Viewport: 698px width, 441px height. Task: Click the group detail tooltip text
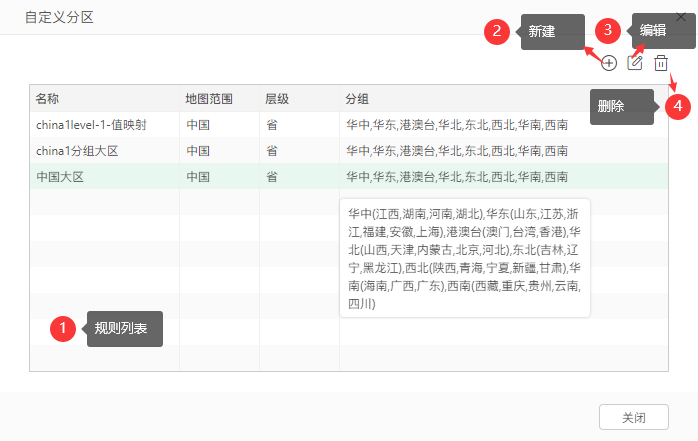[465, 259]
